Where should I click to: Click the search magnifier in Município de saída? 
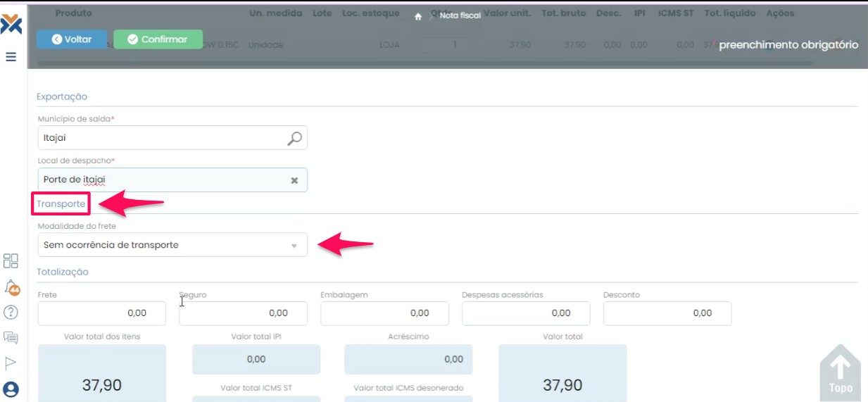(x=295, y=139)
